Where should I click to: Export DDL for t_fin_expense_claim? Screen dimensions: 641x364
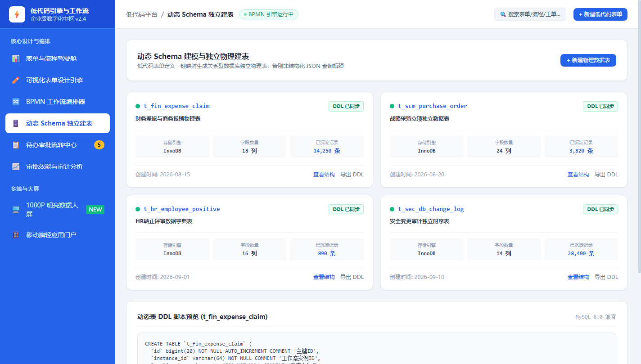[352, 175]
